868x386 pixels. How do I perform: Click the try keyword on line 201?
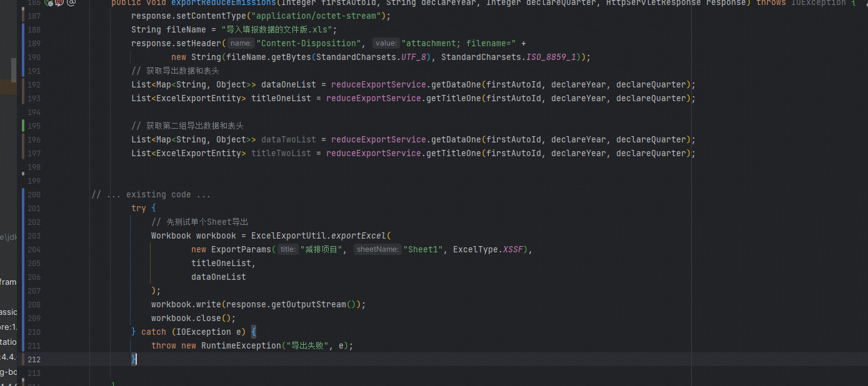(x=139, y=208)
